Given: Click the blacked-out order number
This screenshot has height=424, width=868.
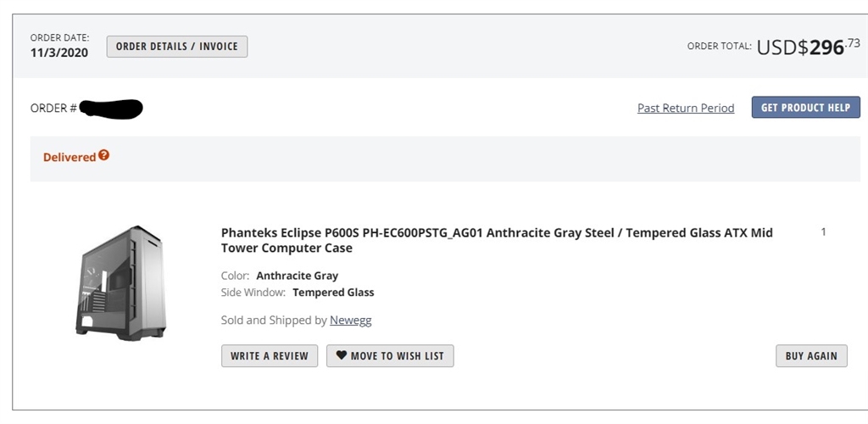Looking at the screenshot, I should click(111, 109).
